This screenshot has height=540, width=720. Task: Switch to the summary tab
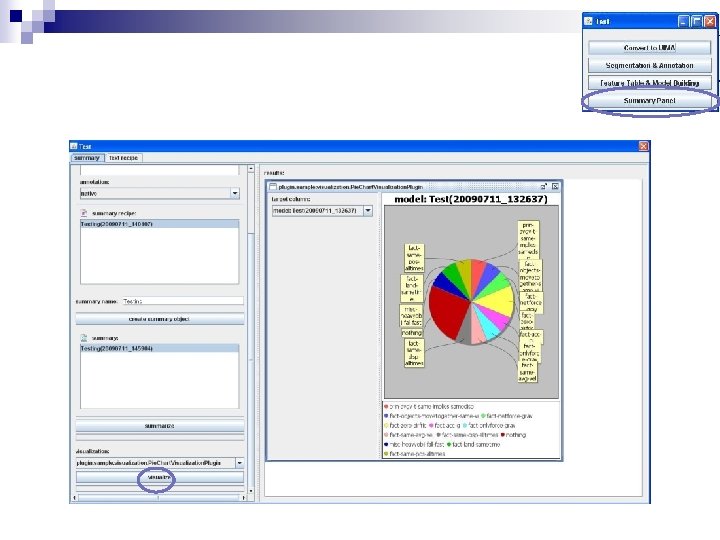87,158
